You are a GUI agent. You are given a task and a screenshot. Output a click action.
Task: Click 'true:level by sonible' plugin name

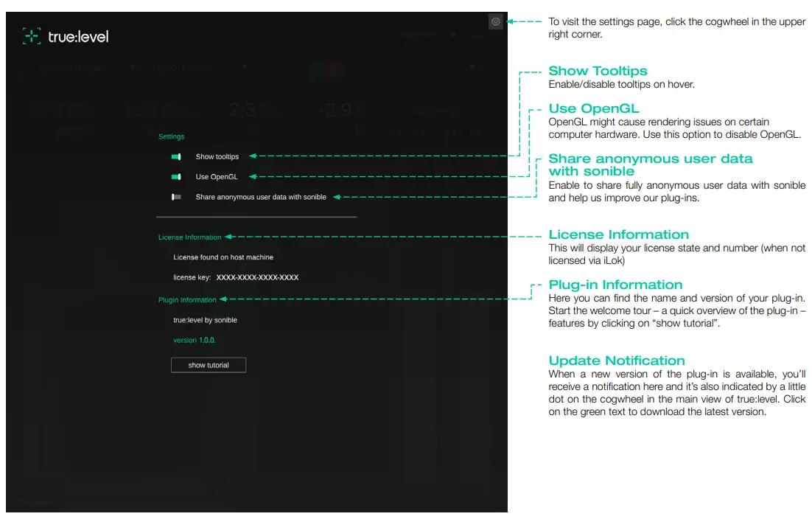pos(205,320)
